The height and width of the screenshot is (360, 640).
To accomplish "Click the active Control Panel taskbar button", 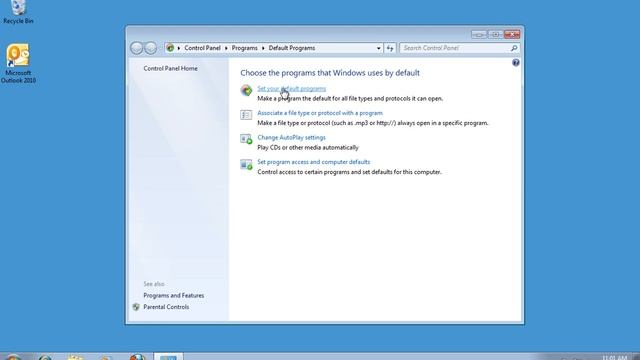I will pyautogui.click(x=168, y=357).
